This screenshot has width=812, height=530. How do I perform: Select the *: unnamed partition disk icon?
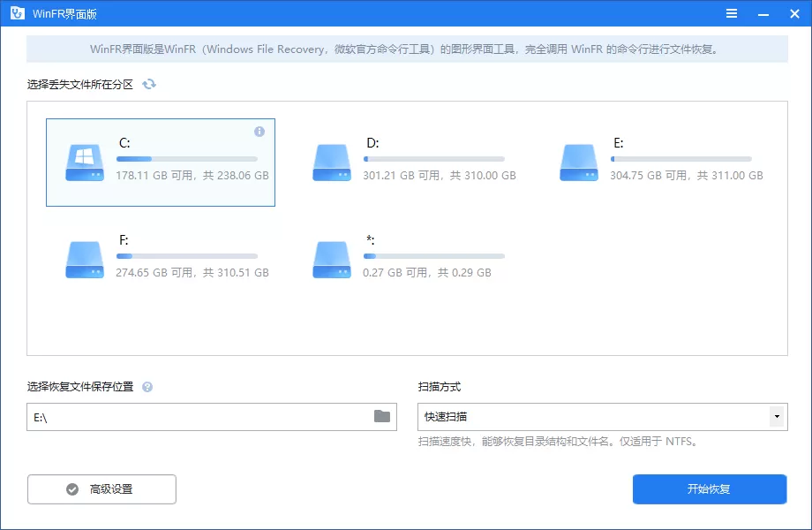[x=332, y=260]
